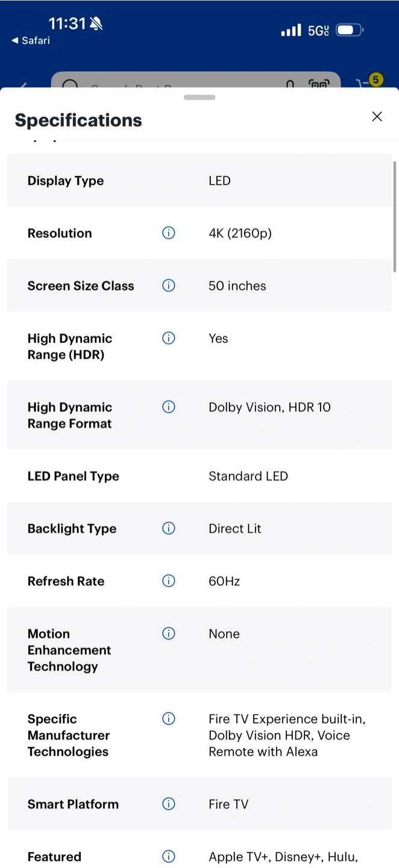Image resolution: width=399 pixels, height=868 pixels.
Task: Tap the barcode scanner icon
Action: coord(319,84)
